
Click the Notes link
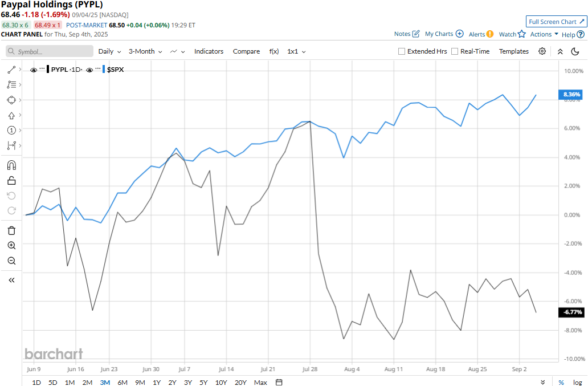click(402, 34)
